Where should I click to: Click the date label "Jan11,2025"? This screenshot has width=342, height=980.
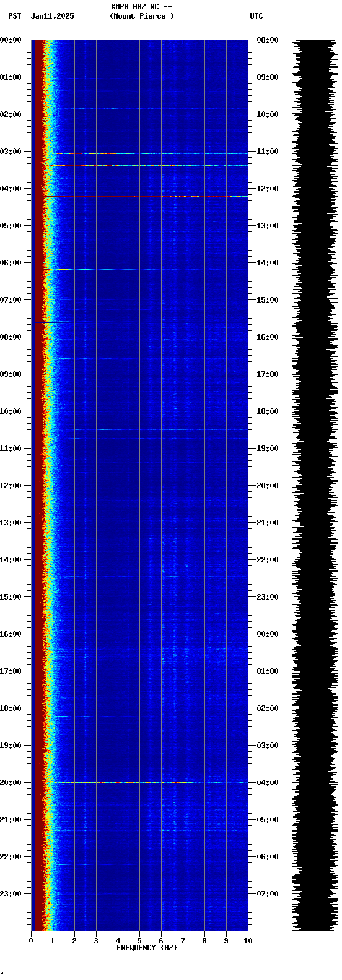[x=53, y=16]
